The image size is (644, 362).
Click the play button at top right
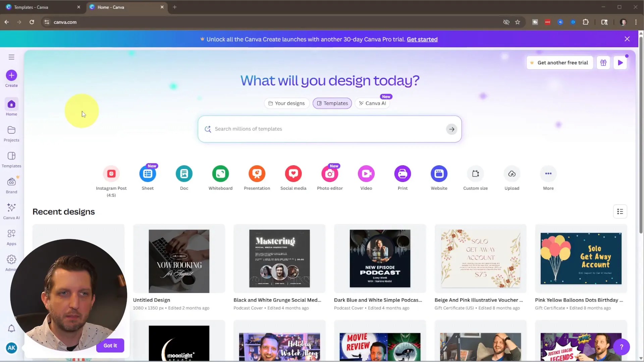(620, 63)
